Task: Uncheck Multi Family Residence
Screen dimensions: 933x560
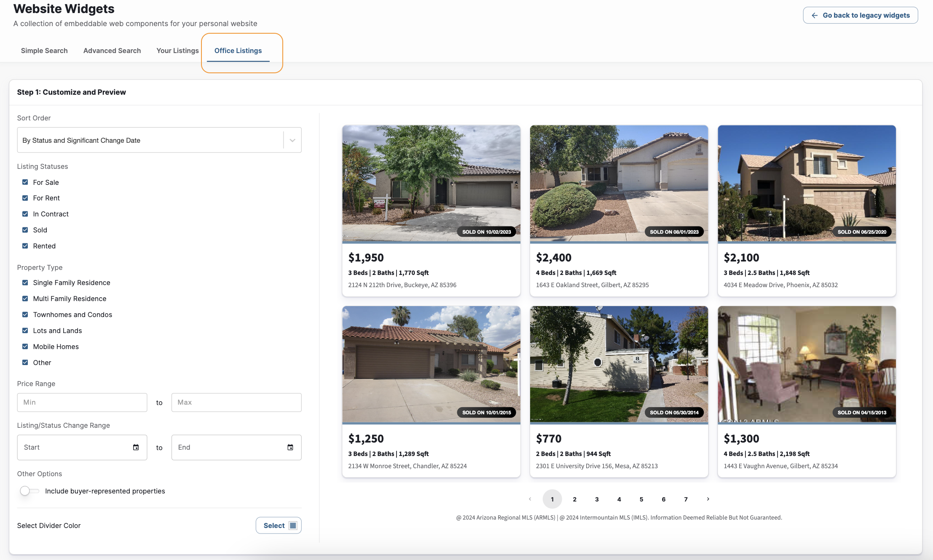Action: coord(25,299)
